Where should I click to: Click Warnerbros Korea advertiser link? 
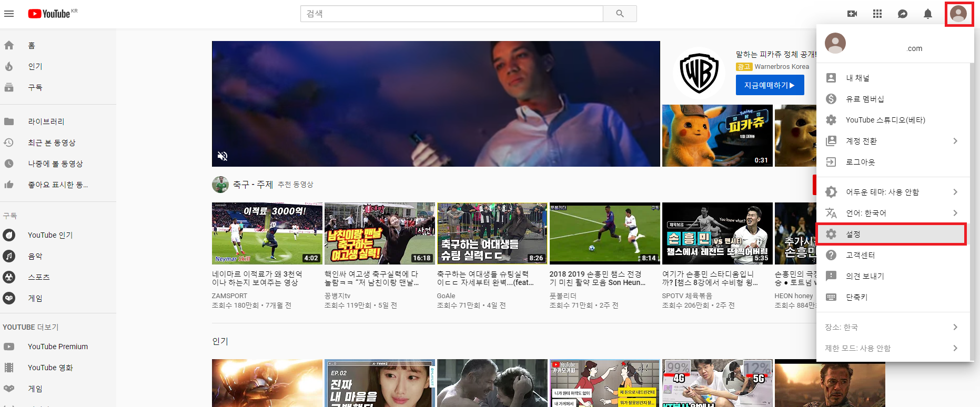coord(782,67)
